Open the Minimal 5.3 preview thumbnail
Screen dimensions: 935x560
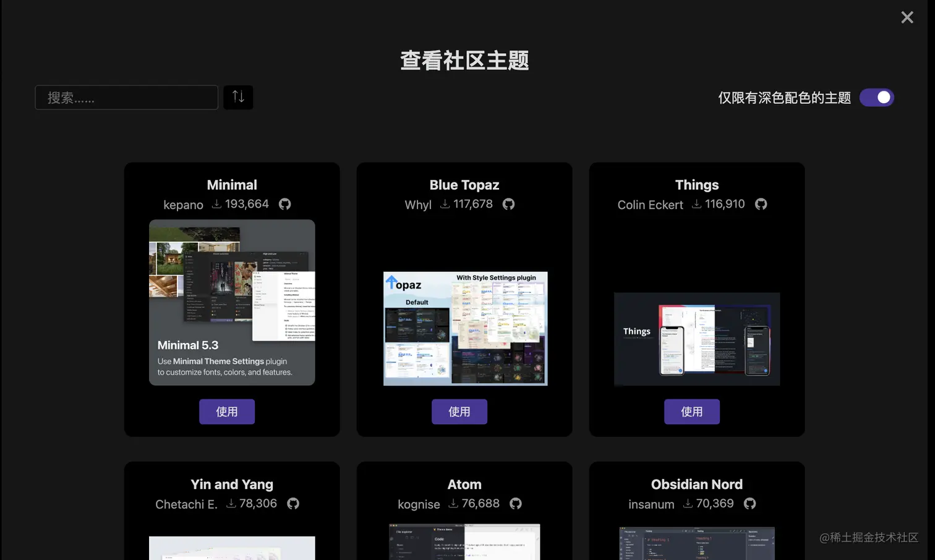[x=232, y=303]
